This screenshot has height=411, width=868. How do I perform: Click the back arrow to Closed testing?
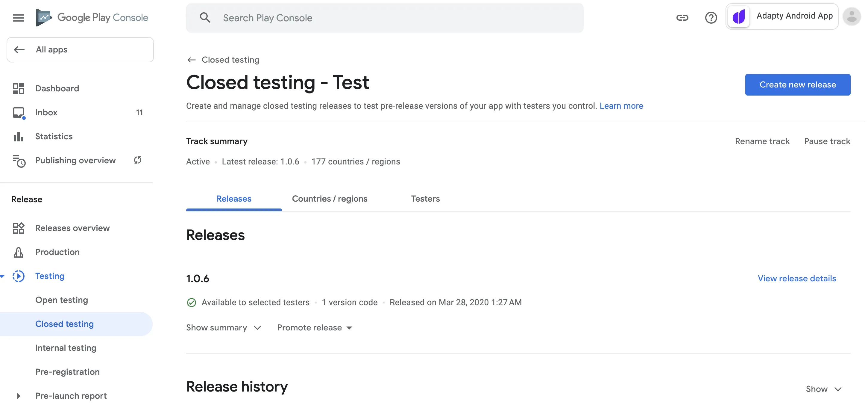click(x=191, y=60)
